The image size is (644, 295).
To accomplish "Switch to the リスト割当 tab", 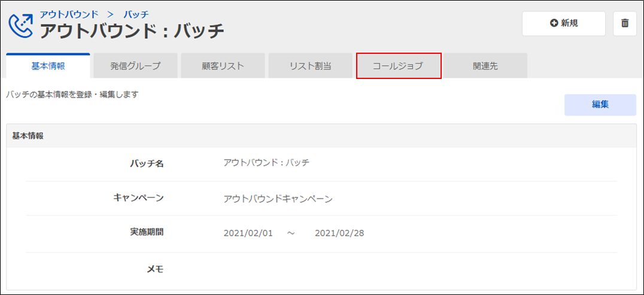I will coord(310,66).
